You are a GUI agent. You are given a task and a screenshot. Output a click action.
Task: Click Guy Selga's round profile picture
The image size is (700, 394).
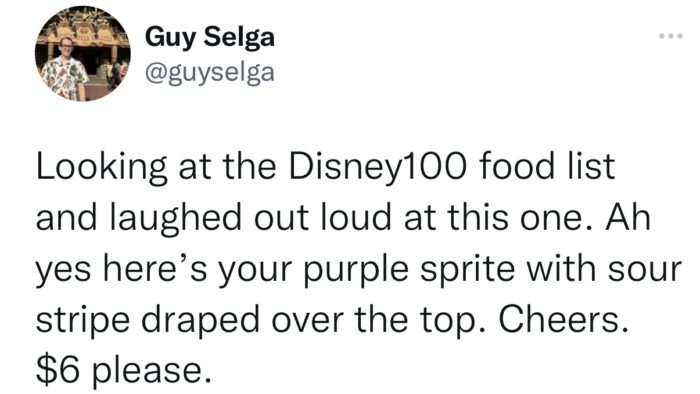(x=83, y=54)
